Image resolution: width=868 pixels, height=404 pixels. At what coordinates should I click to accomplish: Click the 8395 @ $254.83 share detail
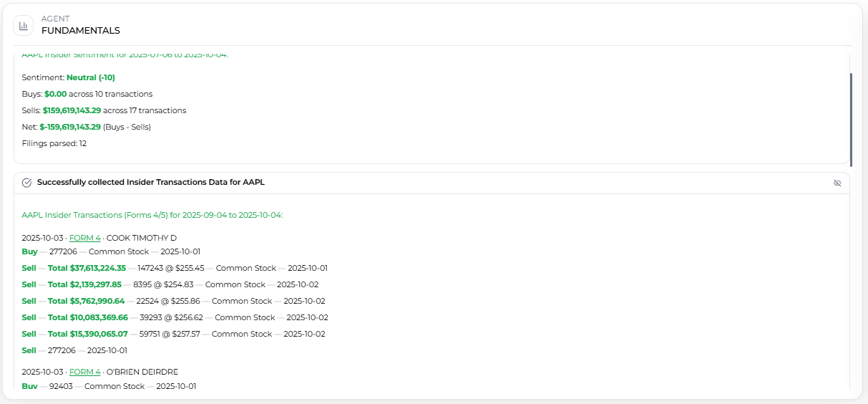(163, 284)
